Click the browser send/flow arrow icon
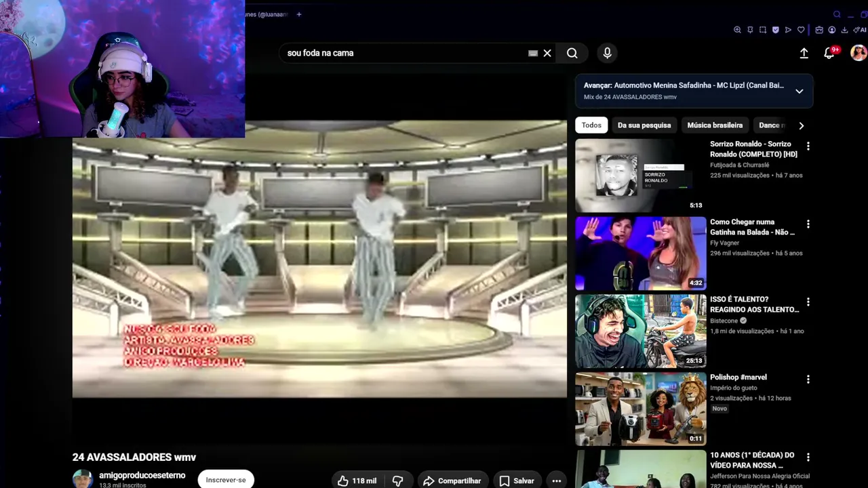 click(788, 30)
